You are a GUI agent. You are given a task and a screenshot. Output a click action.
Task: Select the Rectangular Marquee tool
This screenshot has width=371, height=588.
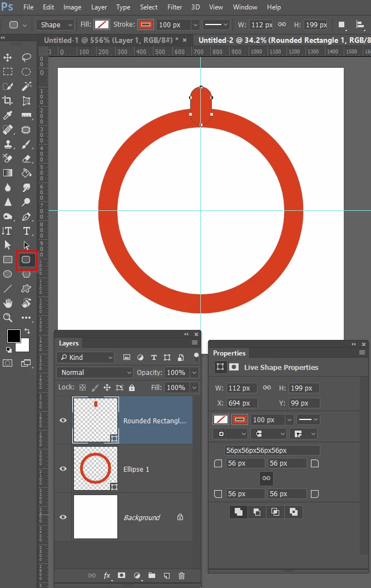(x=7, y=72)
